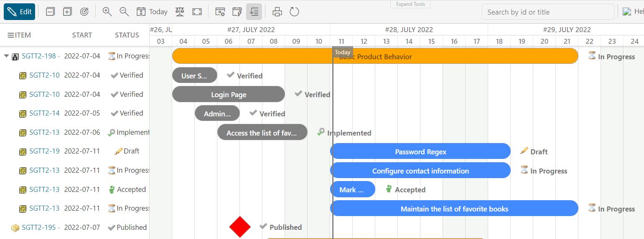Click the STATUS column header
The width and height of the screenshot is (644, 239).
127,35
